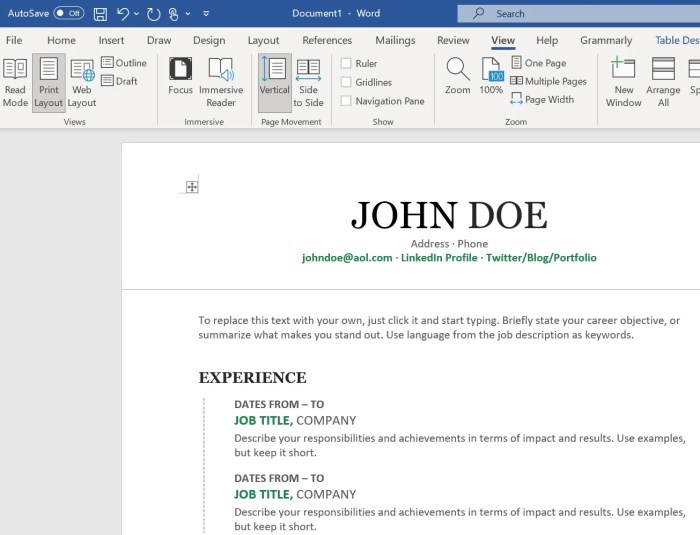Image resolution: width=700 pixels, height=535 pixels.
Task: Click the second DATES FROM – TO line
Action: pyautogui.click(x=279, y=478)
